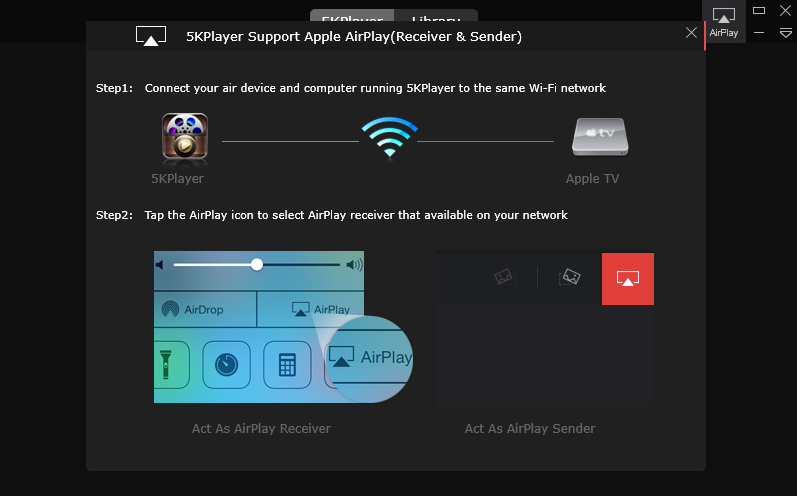Click the "Step1:" label

(114, 88)
